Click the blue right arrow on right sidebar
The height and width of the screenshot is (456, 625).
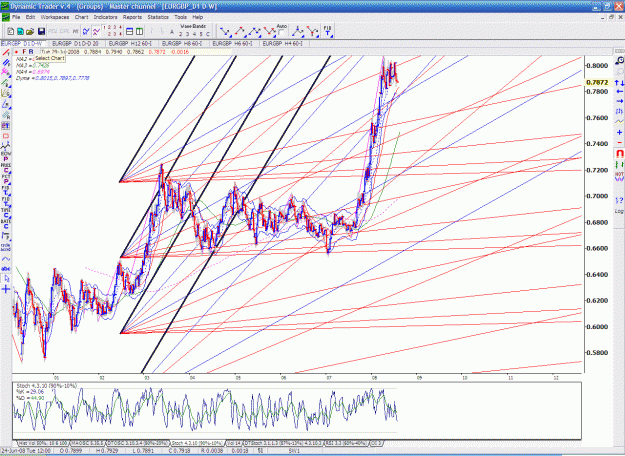click(619, 101)
